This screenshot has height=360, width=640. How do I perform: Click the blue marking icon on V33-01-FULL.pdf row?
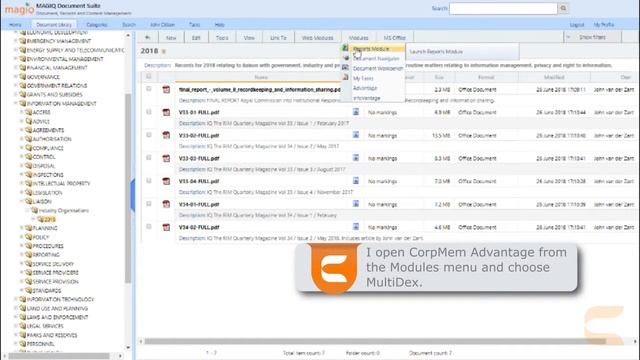tap(356, 111)
